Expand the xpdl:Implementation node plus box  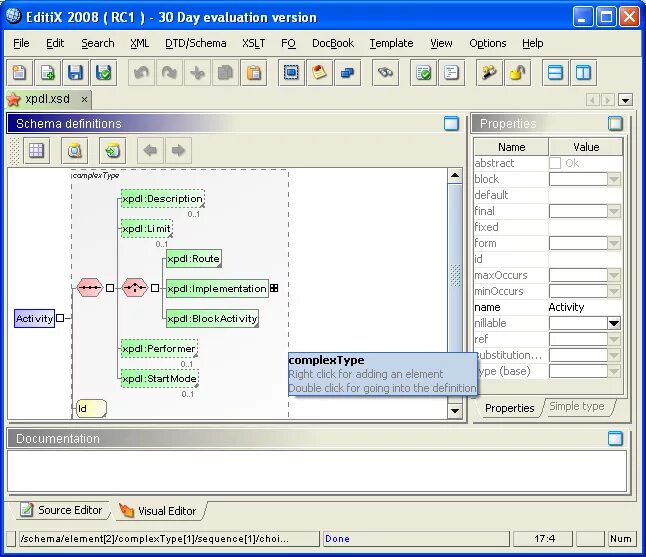274,288
